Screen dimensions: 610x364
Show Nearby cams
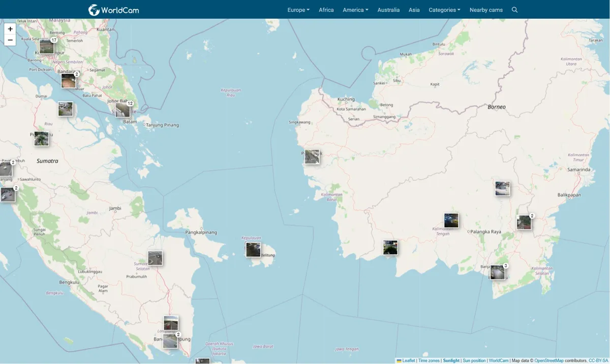pos(486,10)
